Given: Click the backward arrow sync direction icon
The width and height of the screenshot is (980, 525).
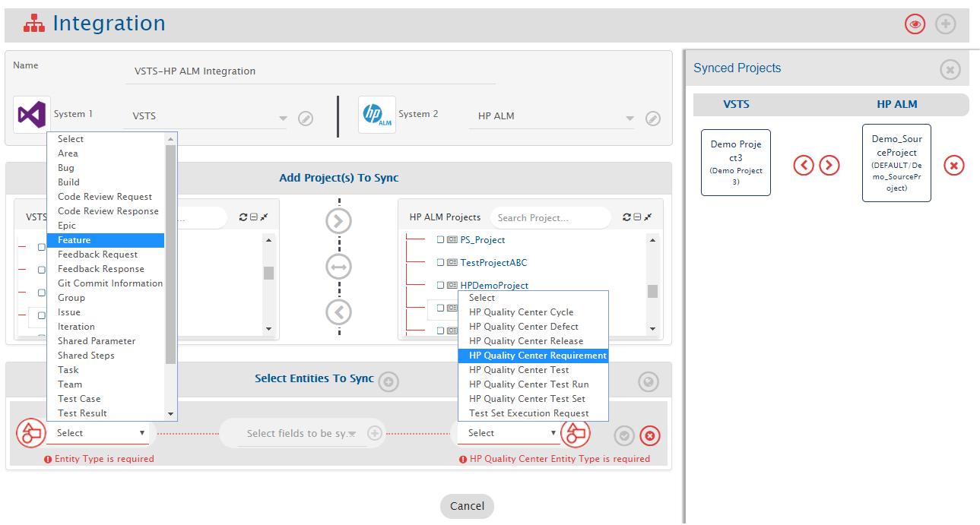Looking at the screenshot, I should 338,312.
